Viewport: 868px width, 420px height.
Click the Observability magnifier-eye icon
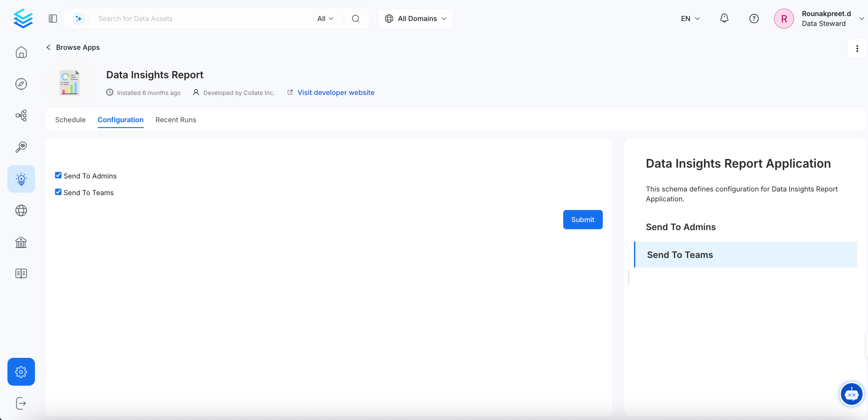tap(21, 147)
